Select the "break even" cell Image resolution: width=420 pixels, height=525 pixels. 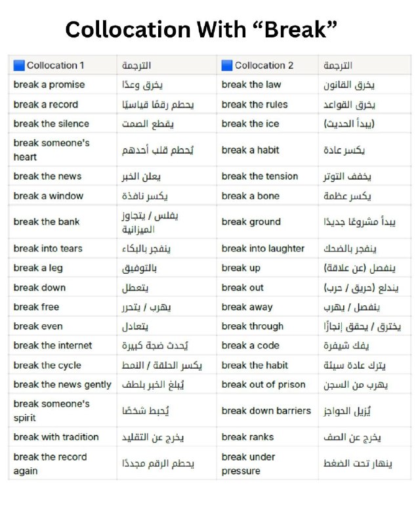click(x=62, y=326)
